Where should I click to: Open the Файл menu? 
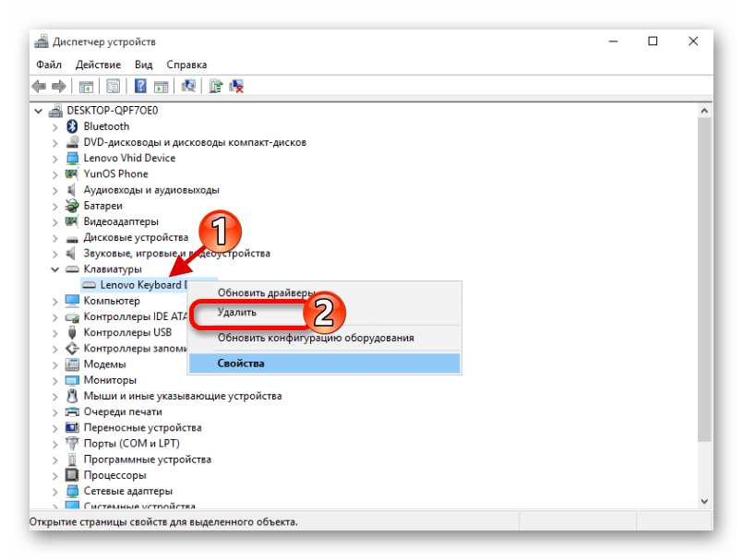pyautogui.click(x=49, y=65)
